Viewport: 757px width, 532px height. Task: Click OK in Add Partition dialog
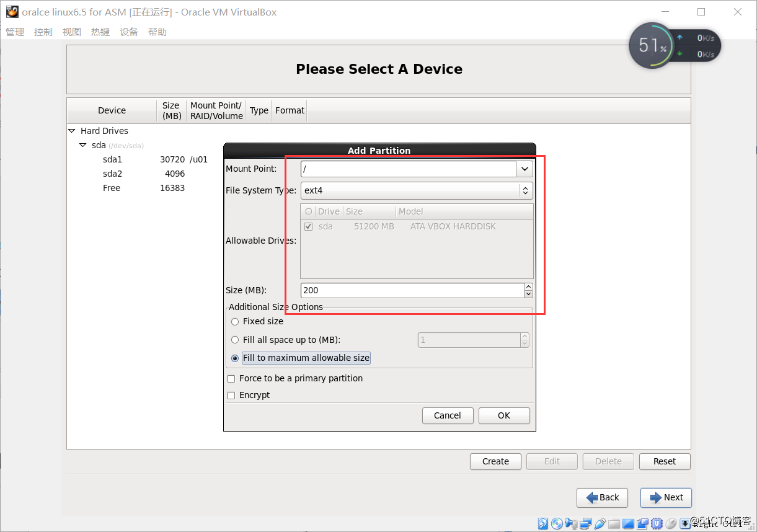click(x=504, y=415)
